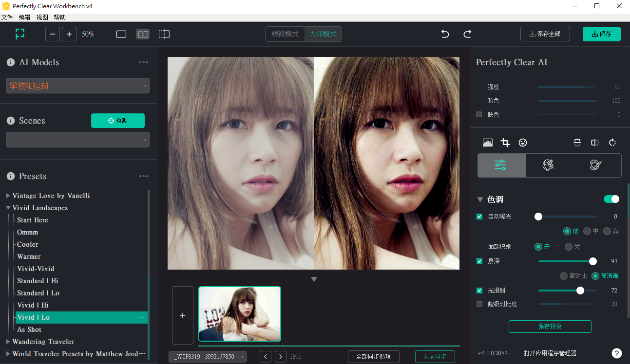Image resolution: width=630 pixels, height=364 pixels.
Task: Click the help question mark icon
Action: pos(616,353)
